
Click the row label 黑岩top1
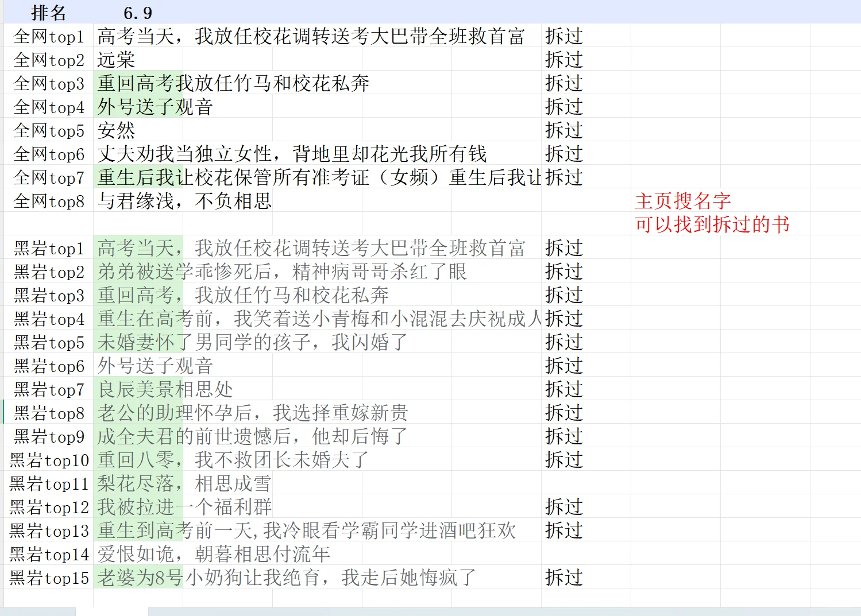coord(48,248)
